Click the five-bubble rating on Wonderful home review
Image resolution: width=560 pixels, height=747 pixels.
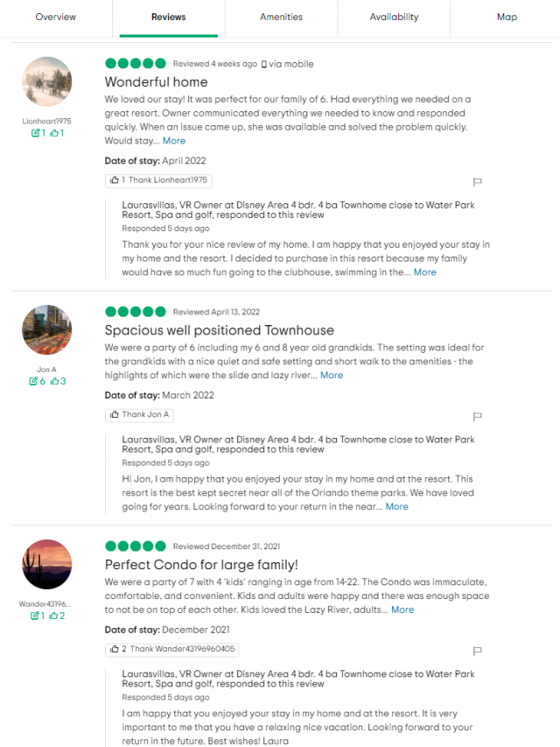[136, 63]
